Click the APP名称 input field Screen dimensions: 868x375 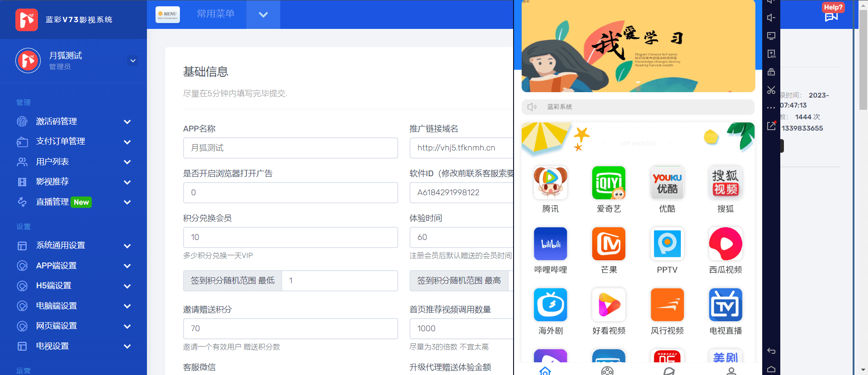[290, 148]
